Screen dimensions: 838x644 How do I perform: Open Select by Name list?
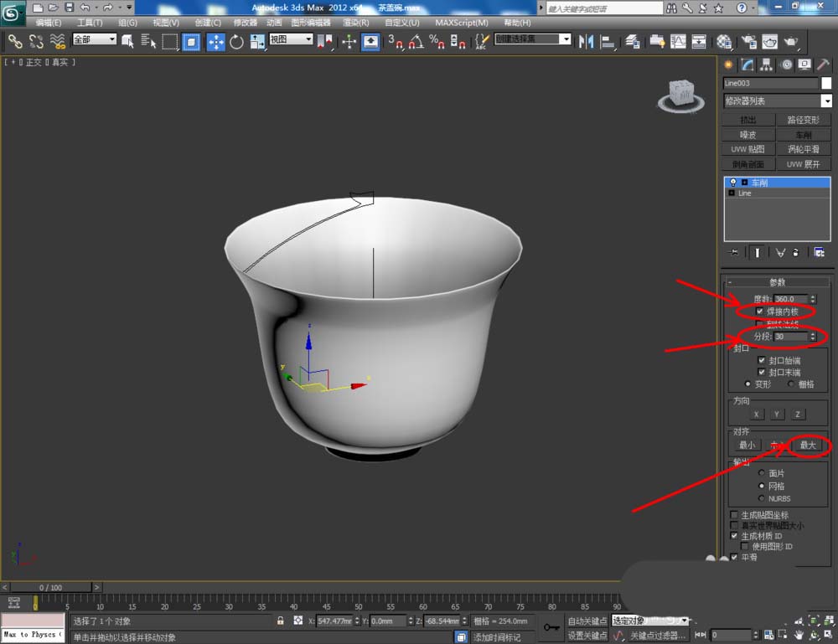148,41
